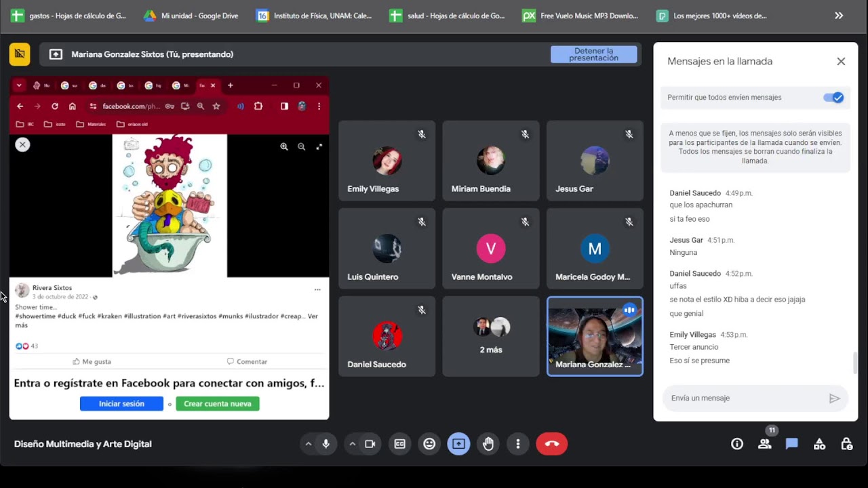868x488 pixels.
Task: Stop presenting with 'Detener la presentación'
Action: (593, 54)
